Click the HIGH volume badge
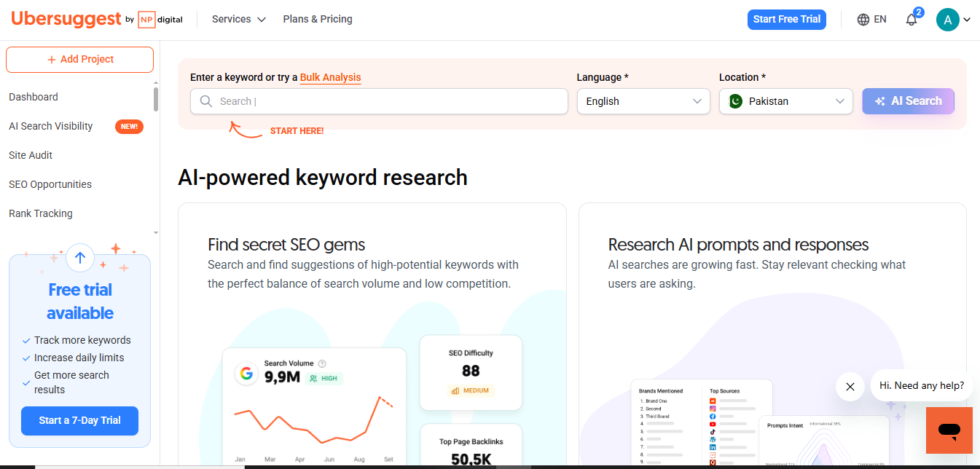The width and height of the screenshot is (980, 469). (x=324, y=379)
